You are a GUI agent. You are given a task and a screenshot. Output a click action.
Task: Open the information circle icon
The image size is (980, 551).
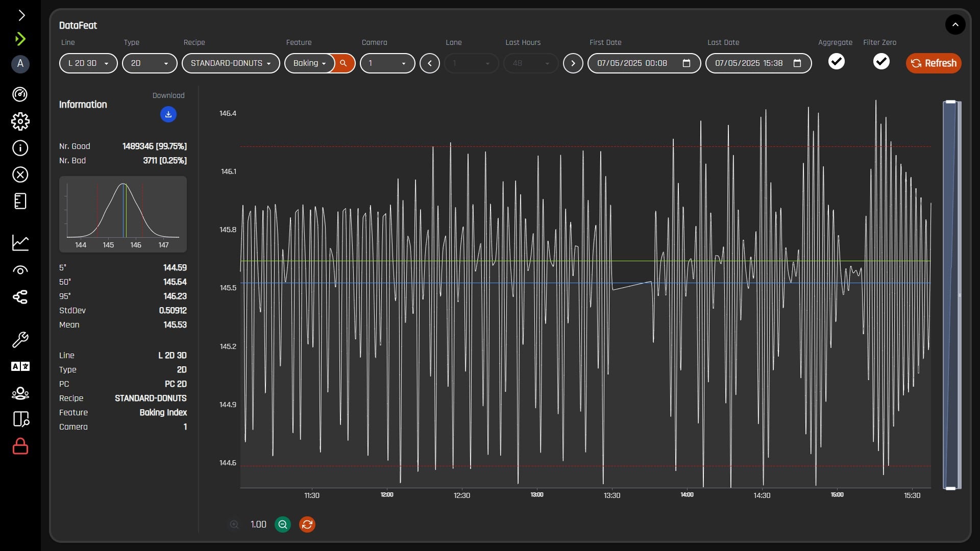20,148
